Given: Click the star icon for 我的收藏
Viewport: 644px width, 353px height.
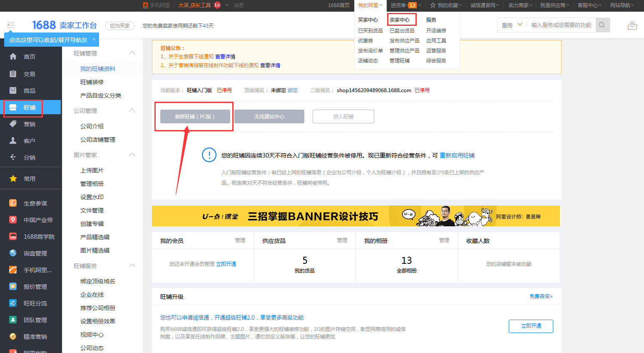Looking at the screenshot, I should click(x=433, y=5).
